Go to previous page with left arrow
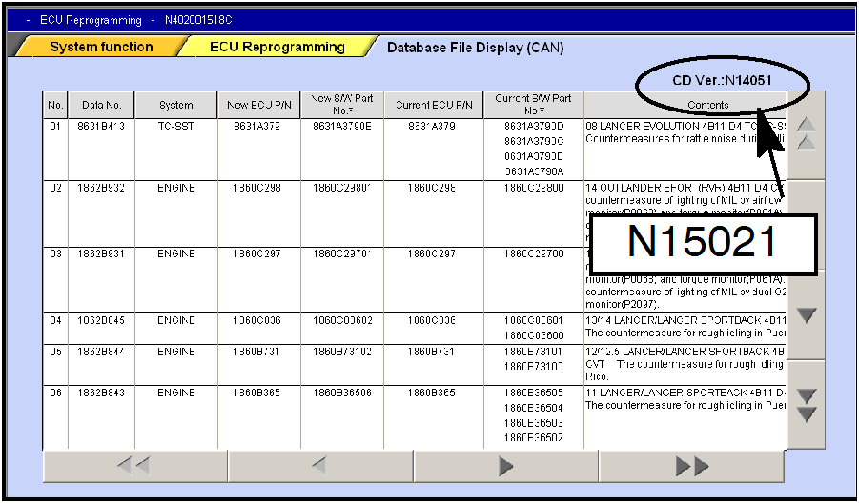The height and width of the screenshot is (504, 859). tap(319, 466)
